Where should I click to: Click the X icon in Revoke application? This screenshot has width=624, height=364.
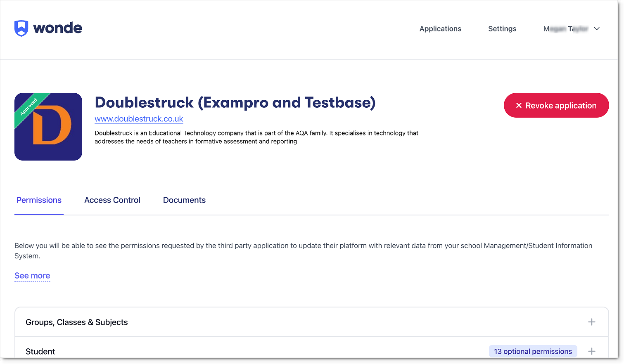click(519, 106)
